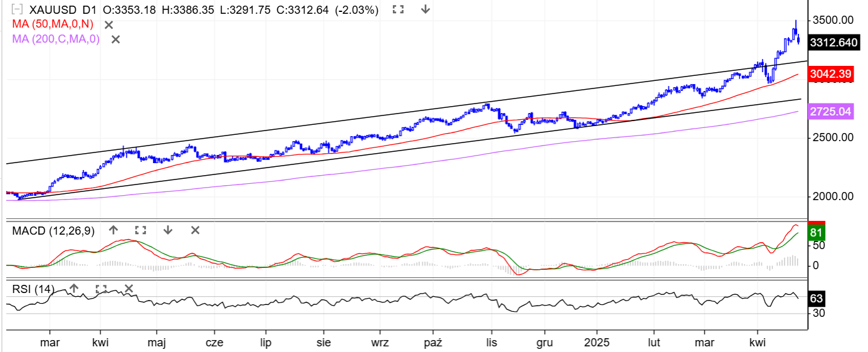Screen dimensions: 868x352
Task: Click the daily change (-2.03%)
Action: tap(357, 10)
